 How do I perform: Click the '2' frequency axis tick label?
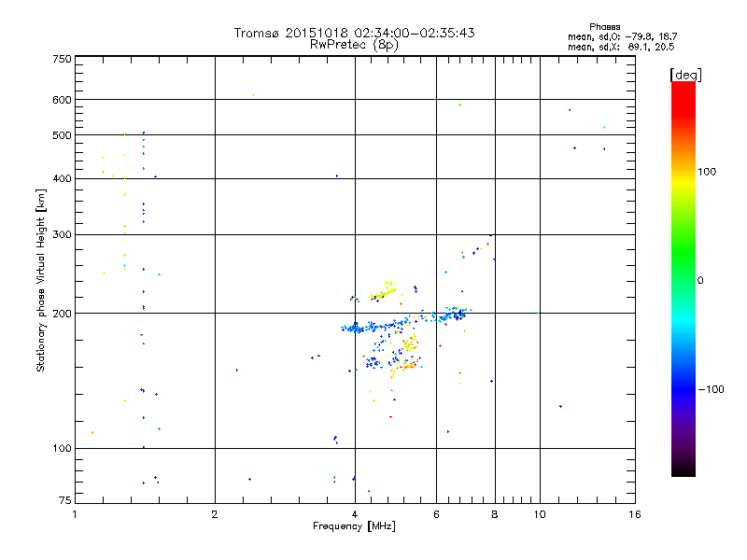(x=215, y=514)
